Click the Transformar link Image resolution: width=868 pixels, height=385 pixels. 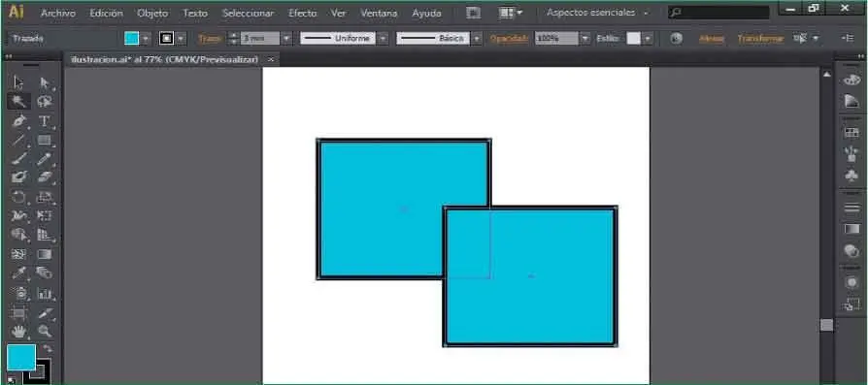(760, 39)
